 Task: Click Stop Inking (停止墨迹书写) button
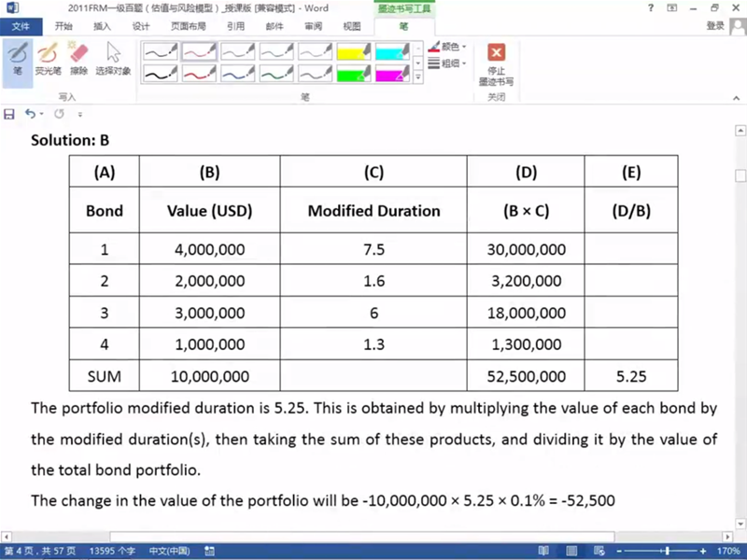[x=496, y=63]
